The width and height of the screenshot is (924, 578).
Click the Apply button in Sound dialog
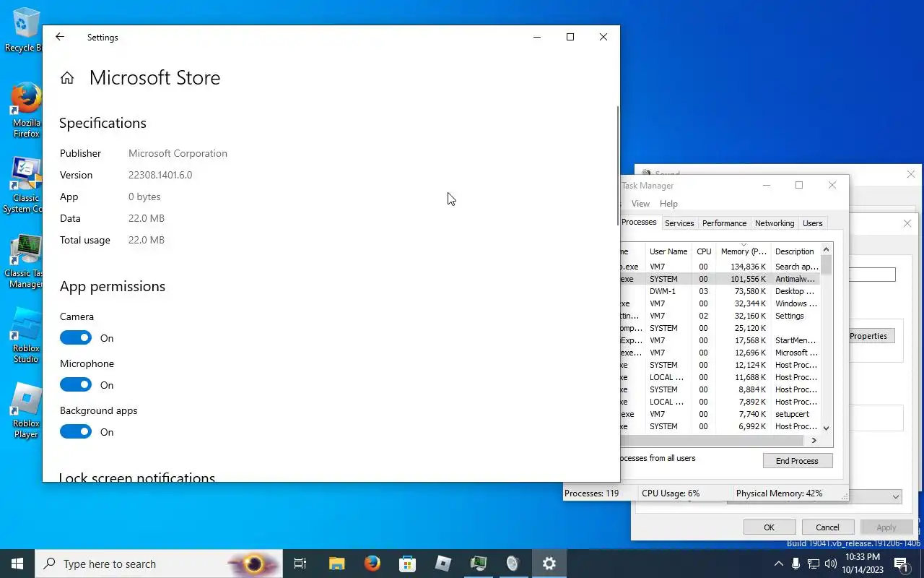point(886,527)
